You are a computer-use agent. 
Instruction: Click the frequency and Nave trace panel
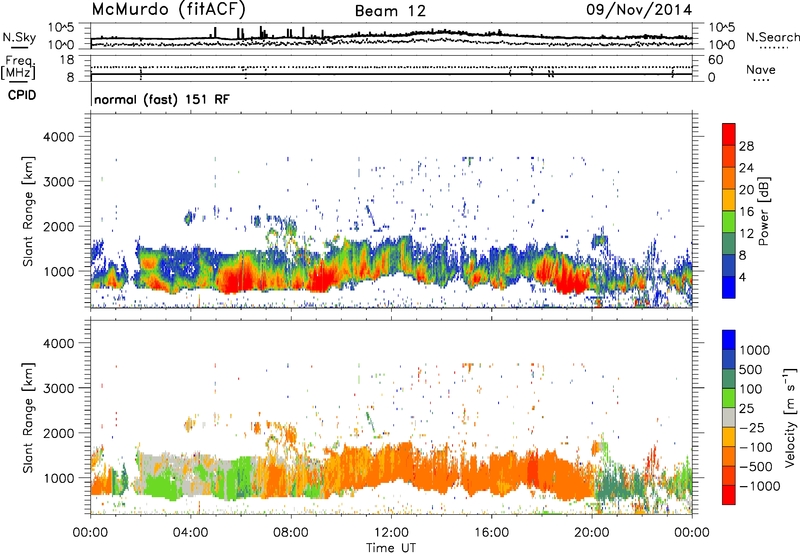[x=392, y=68]
